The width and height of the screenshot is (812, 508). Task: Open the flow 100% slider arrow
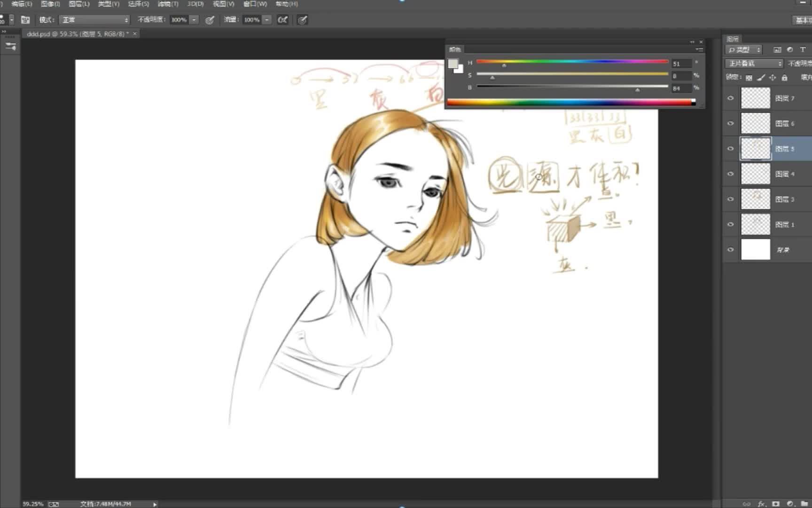(267, 20)
